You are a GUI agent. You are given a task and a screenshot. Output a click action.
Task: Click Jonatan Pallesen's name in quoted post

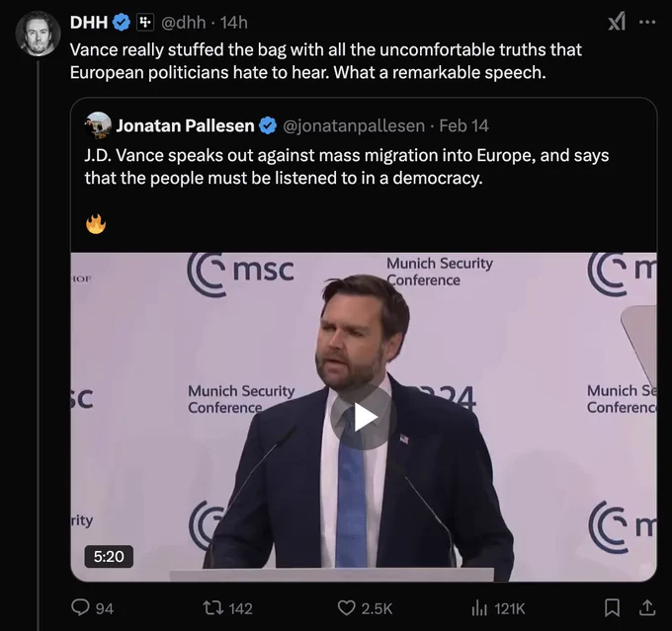point(185,125)
